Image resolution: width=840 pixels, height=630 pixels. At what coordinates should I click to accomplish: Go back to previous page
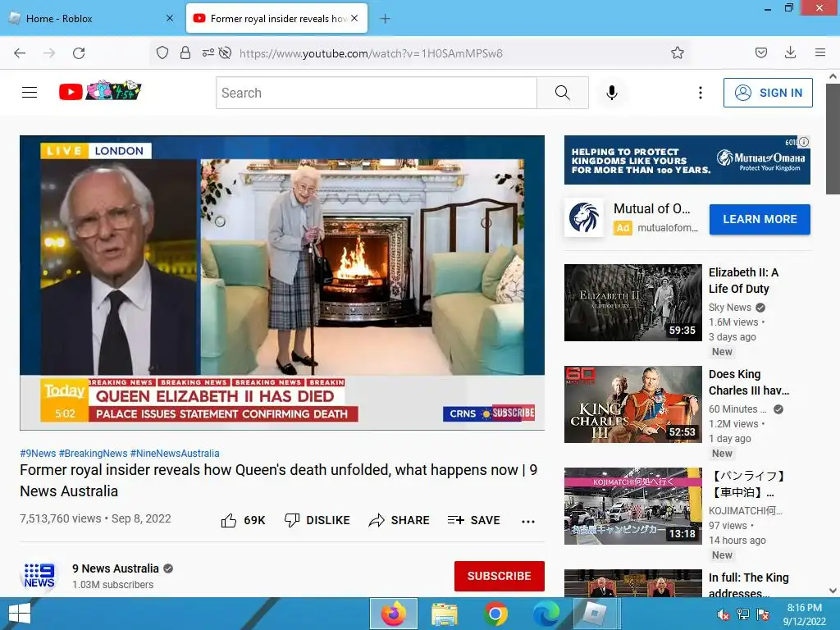click(20, 53)
